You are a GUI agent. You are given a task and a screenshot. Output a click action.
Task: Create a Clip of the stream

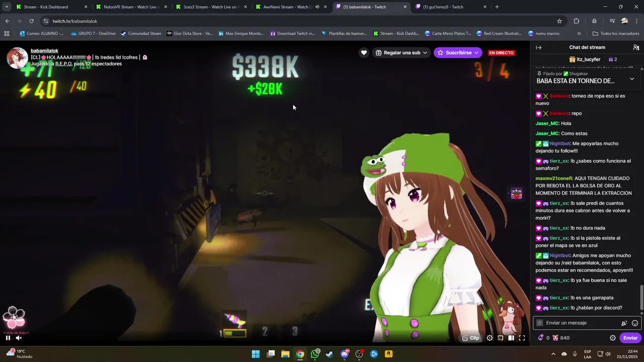click(471, 338)
